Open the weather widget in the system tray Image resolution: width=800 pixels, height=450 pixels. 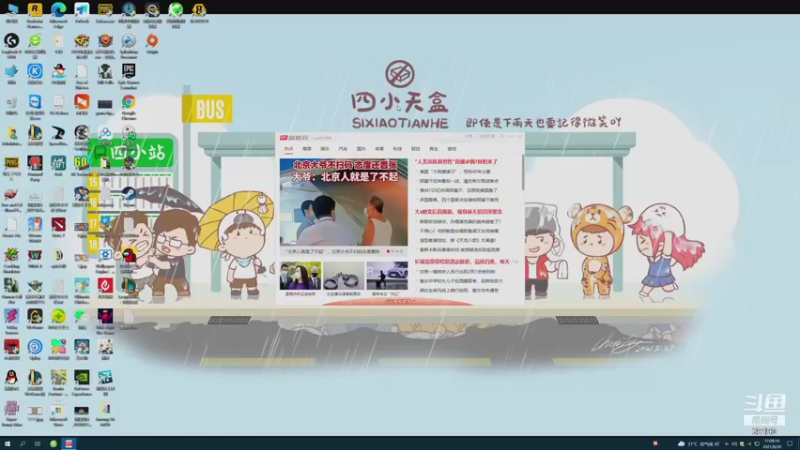pyautogui.click(x=699, y=444)
